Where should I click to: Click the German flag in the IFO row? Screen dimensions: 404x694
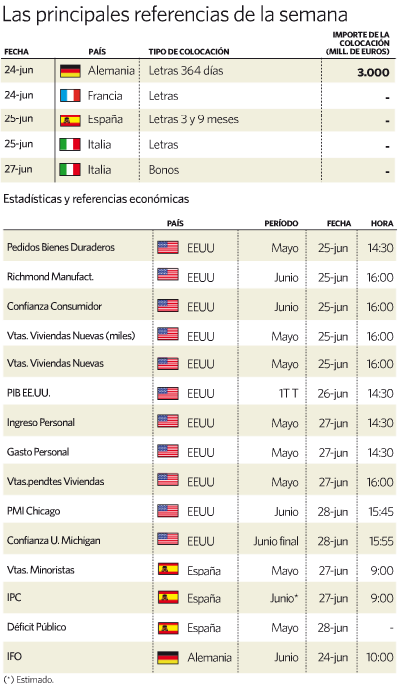(x=168, y=657)
